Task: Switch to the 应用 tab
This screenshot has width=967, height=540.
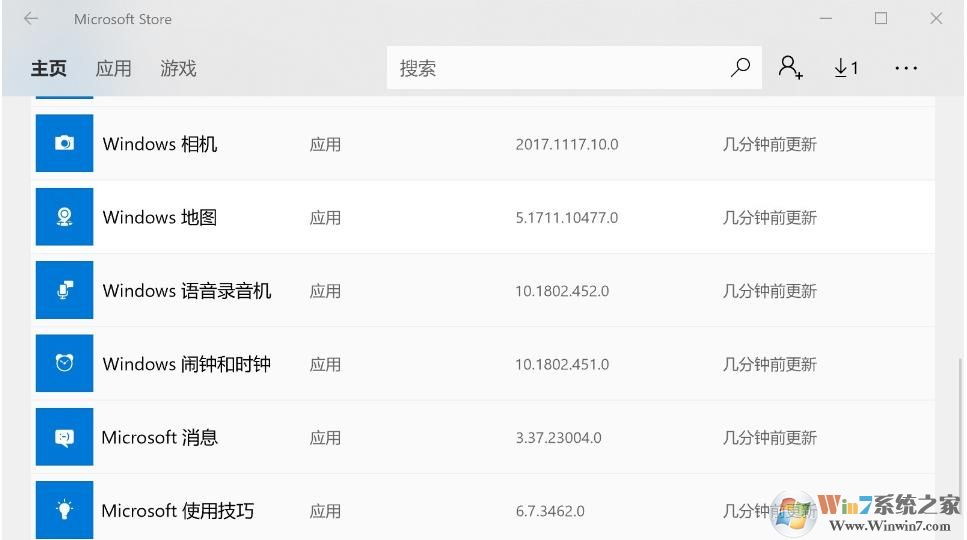Action: click(113, 68)
